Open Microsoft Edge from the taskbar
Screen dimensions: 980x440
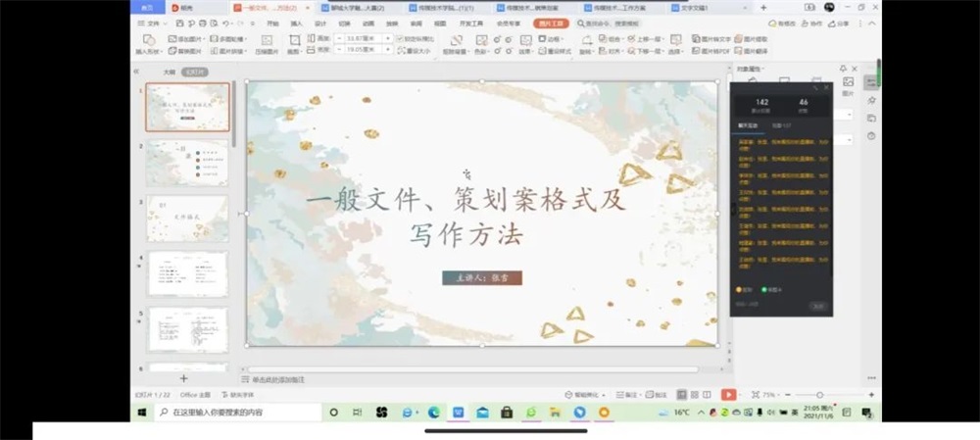pyautogui.click(x=433, y=413)
